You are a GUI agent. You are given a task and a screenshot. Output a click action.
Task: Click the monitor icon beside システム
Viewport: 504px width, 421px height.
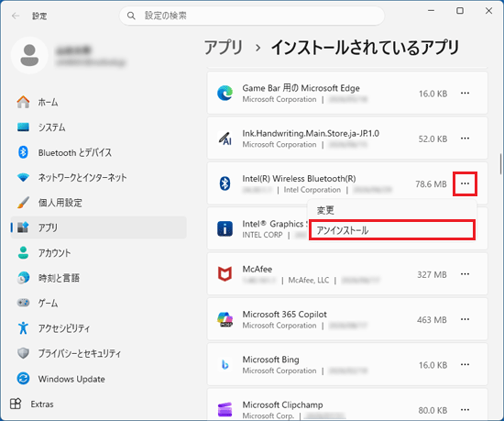coord(23,127)
